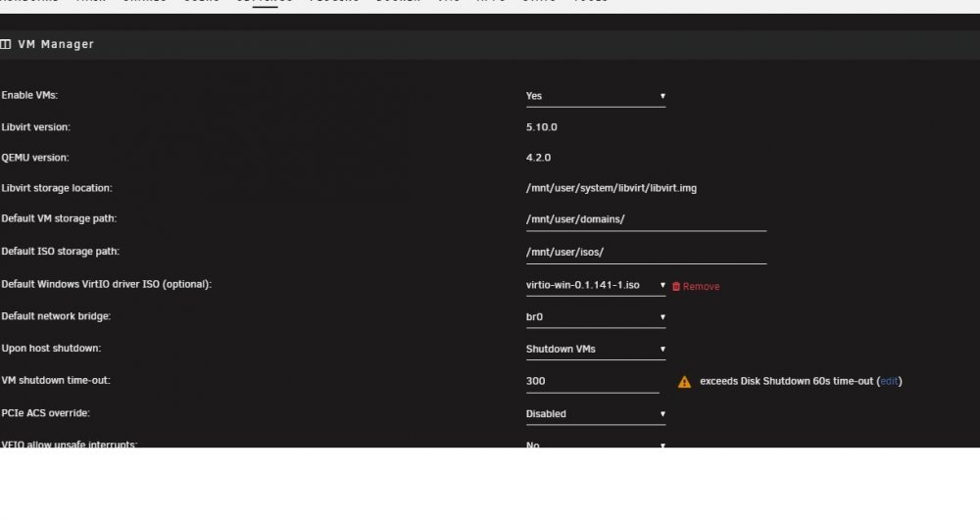This screenshot has width=980, height=519.
Task: Click the VM Manager panel icon
Action: click(x=6, y=44)
